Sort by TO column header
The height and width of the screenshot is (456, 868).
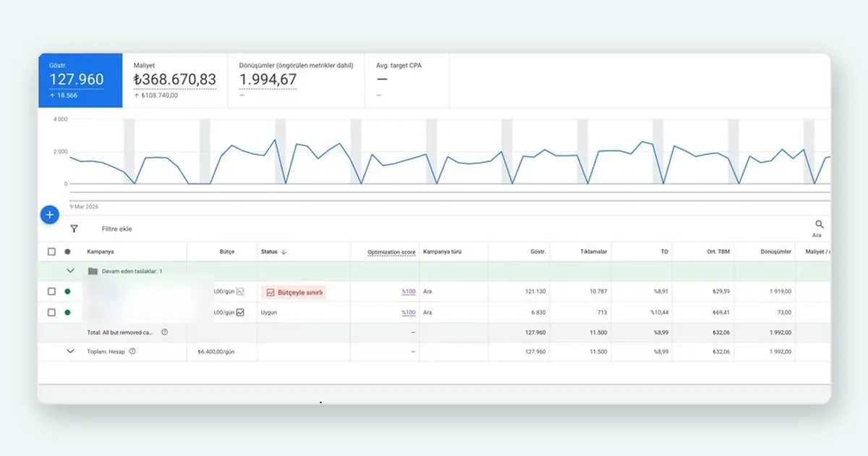[x=665, y=252]
